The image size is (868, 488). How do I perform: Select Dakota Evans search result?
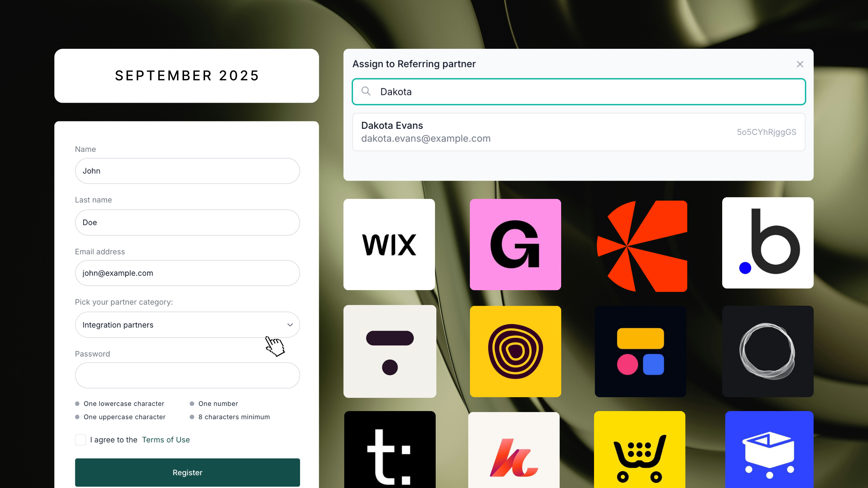point(578,132)
